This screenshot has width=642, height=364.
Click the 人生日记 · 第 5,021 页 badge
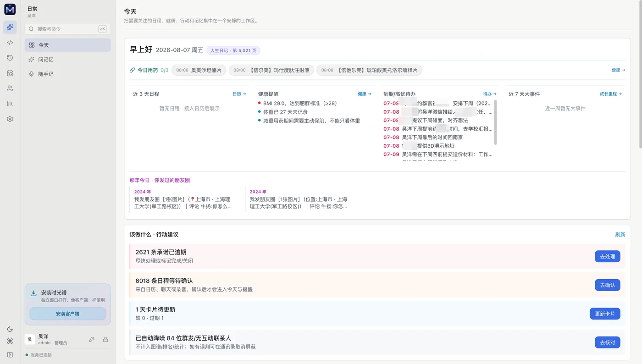coord(233,50)
